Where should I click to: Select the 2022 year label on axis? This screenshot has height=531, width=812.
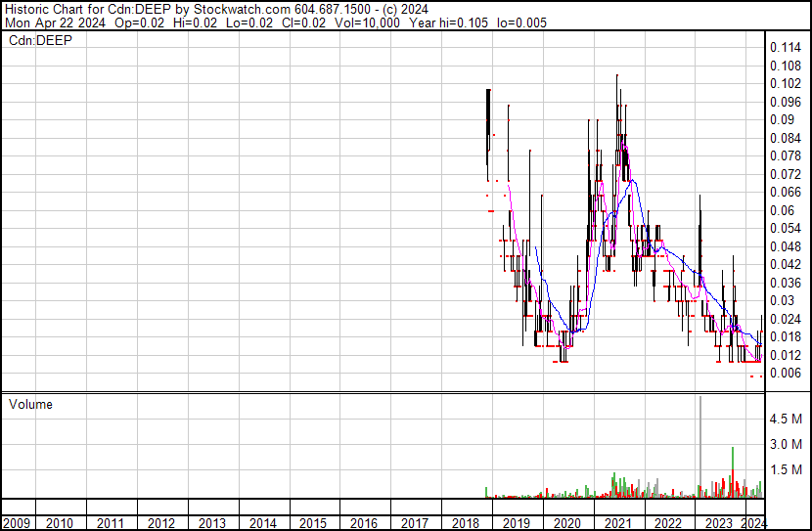point(668,523)
